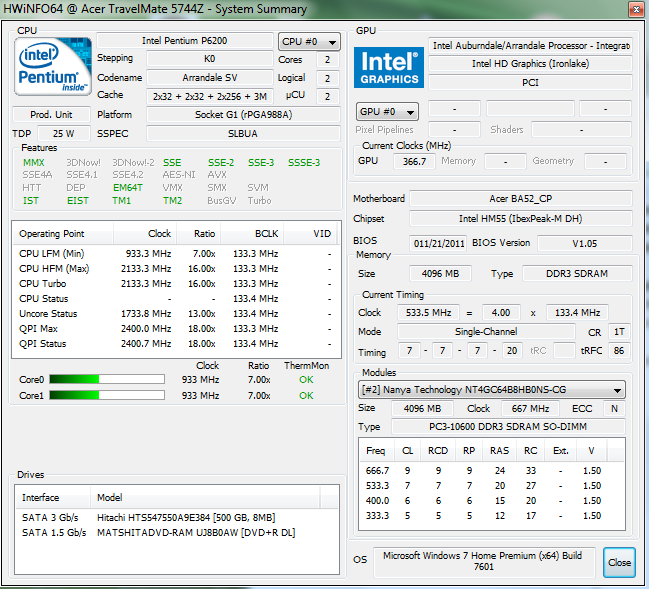Screen dimensions: 649x589
Task: Click the SLBUA SSPEC field
Action: [x=243, y=134]
